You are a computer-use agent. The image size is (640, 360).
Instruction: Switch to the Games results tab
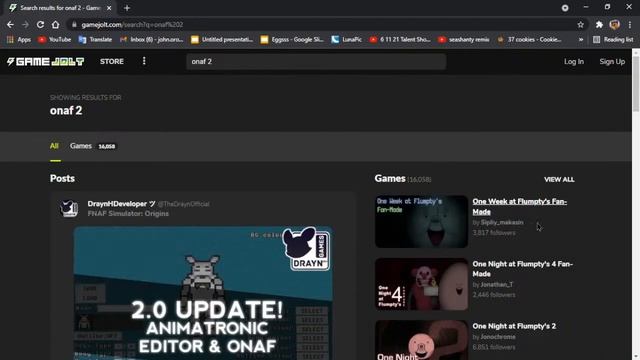[93, 146]
